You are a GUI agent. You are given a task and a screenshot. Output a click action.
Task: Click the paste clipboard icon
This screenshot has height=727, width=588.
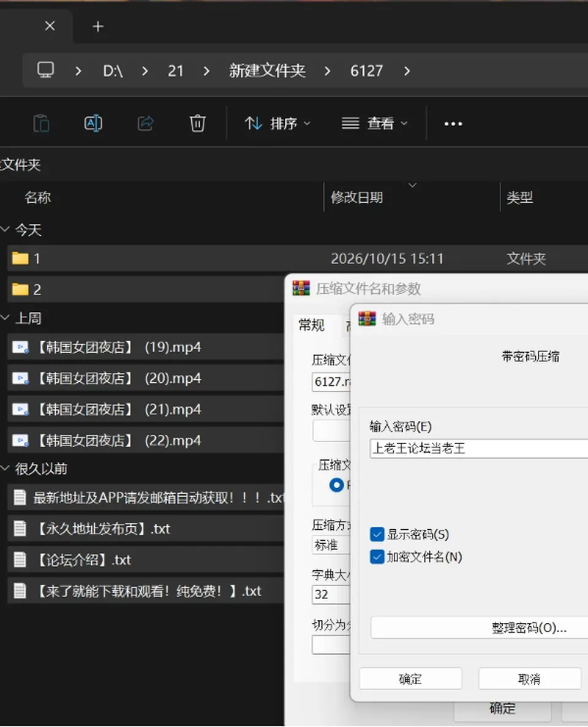[x=41, y=123]
